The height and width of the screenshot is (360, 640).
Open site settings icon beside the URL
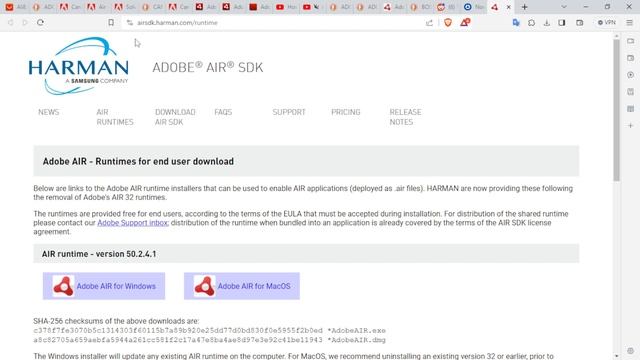[x=130, y=23]
